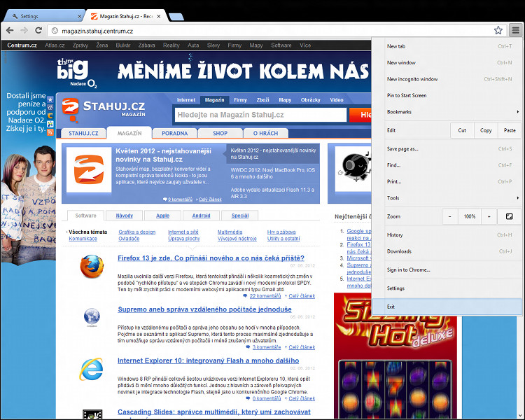Increase zoom with the plus button
Image resolution: width=525 pixels, height=420 pixels.
(x=489, y=216)
